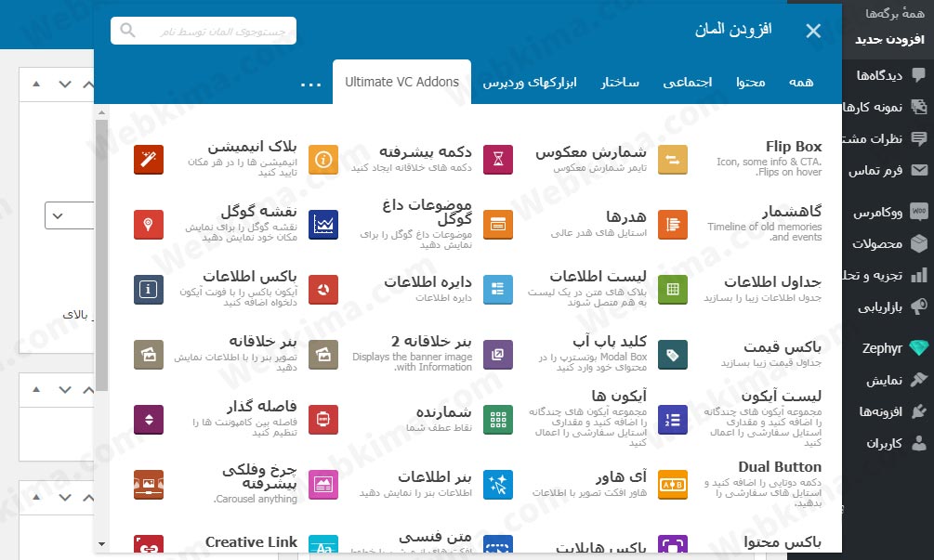The width and height of the screenshot is (934, 560).
Task: Choose the موضوعات داغ گوگل trends icon
Action: click(323, 225)
